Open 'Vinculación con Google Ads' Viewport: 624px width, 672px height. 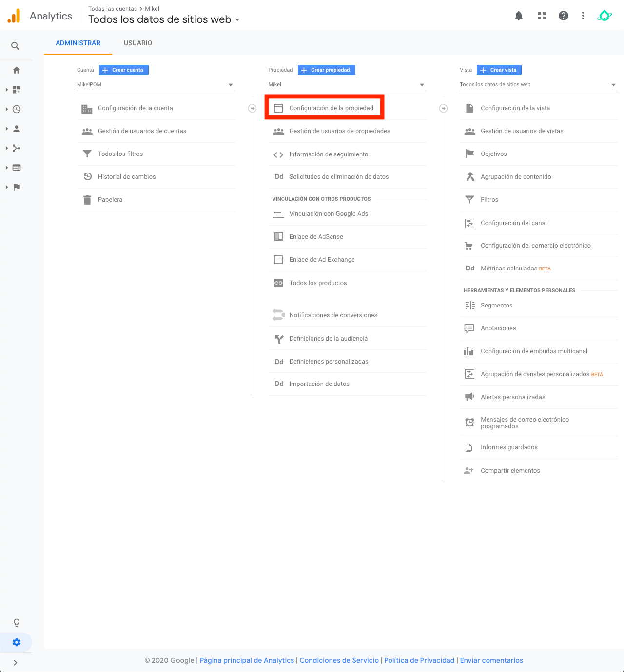tap(329, 213)
